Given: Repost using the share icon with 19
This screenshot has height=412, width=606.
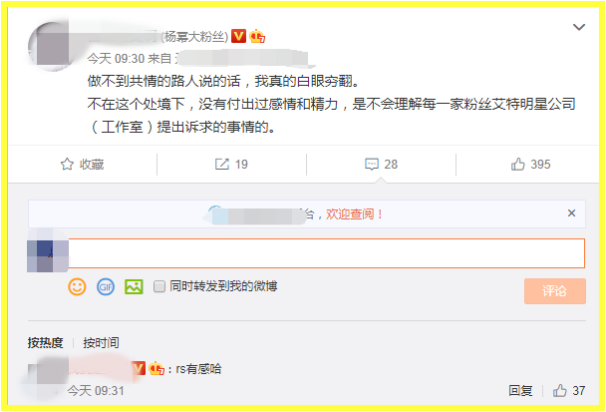Looking at the screenshot, I should [x=222, y=164].
